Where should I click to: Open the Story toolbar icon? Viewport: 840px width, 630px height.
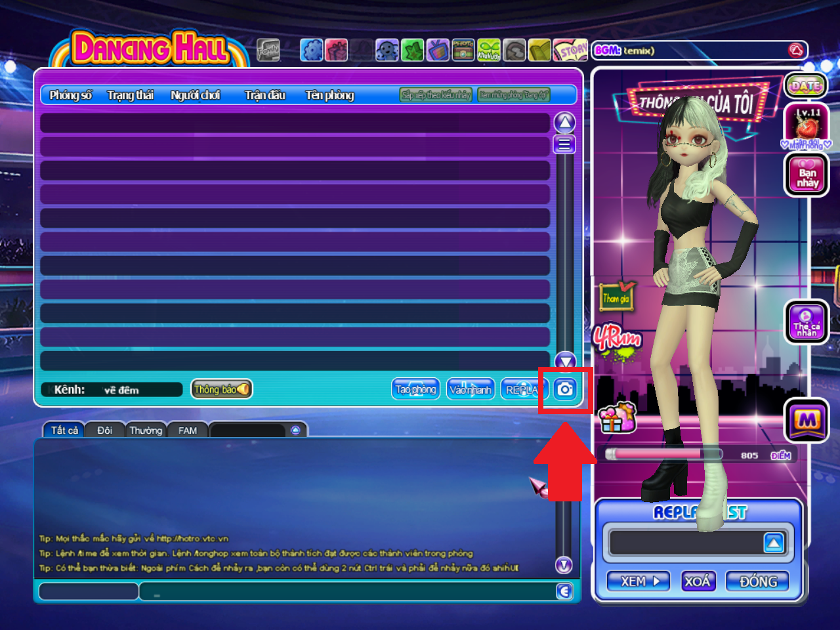(x=570, y=50)
